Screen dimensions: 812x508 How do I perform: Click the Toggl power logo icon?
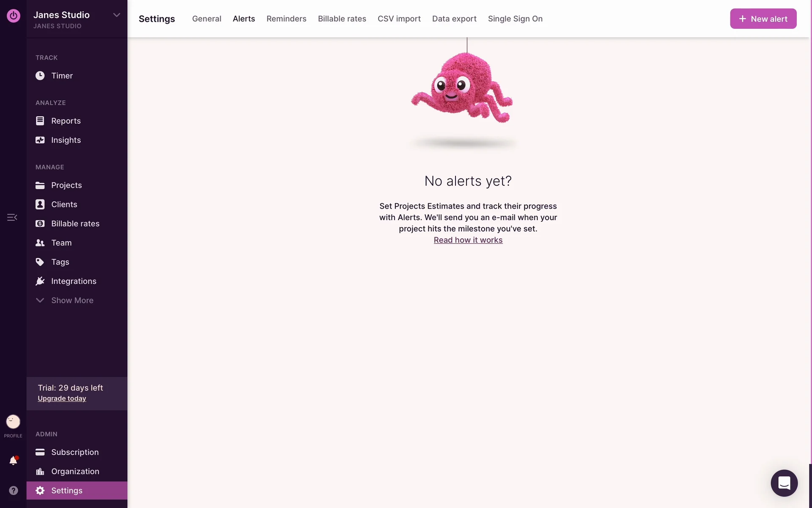click(x=13, y=16)
